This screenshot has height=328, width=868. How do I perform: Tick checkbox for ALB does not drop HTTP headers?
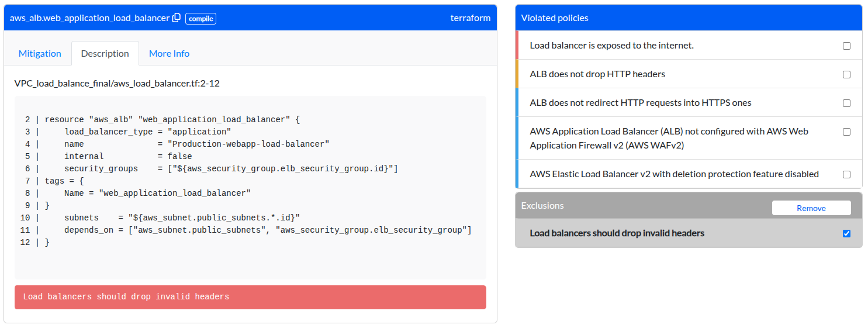(x=846, y=74)
